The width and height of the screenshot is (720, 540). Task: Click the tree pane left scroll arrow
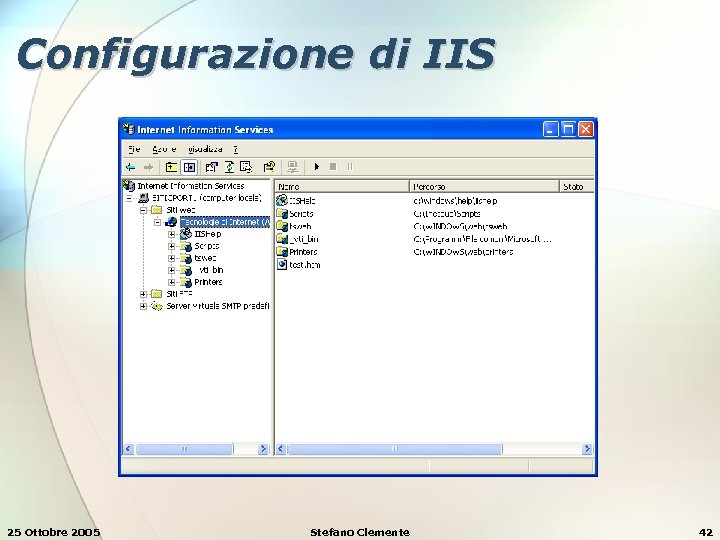click(x=129, y=449)
